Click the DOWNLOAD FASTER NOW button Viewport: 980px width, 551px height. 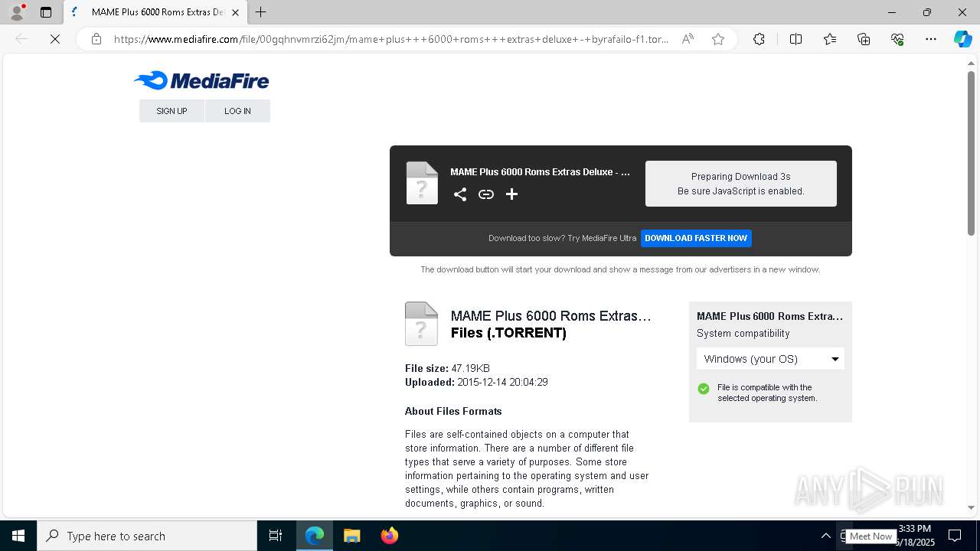point(696,238)
